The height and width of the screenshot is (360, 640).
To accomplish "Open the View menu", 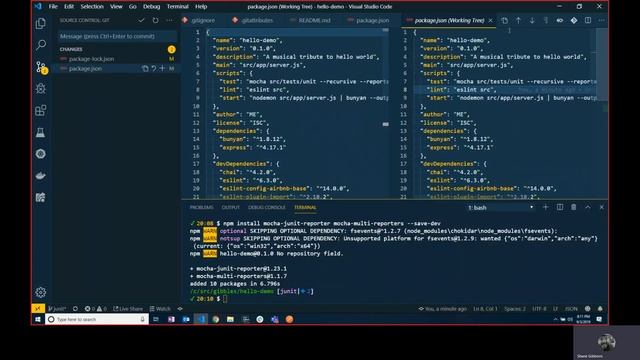I will [116, 7].
